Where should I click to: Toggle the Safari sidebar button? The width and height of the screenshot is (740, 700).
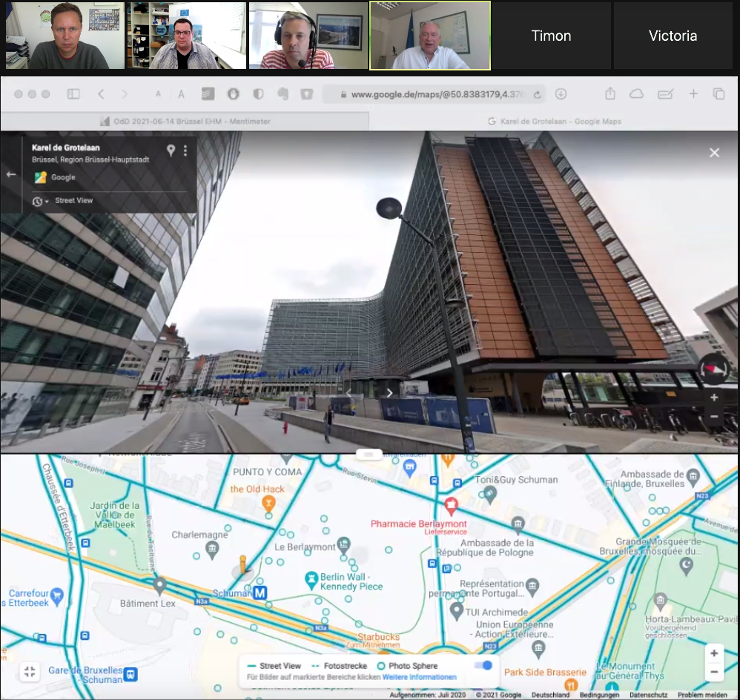pyautogui.click(x=73, y=94)
